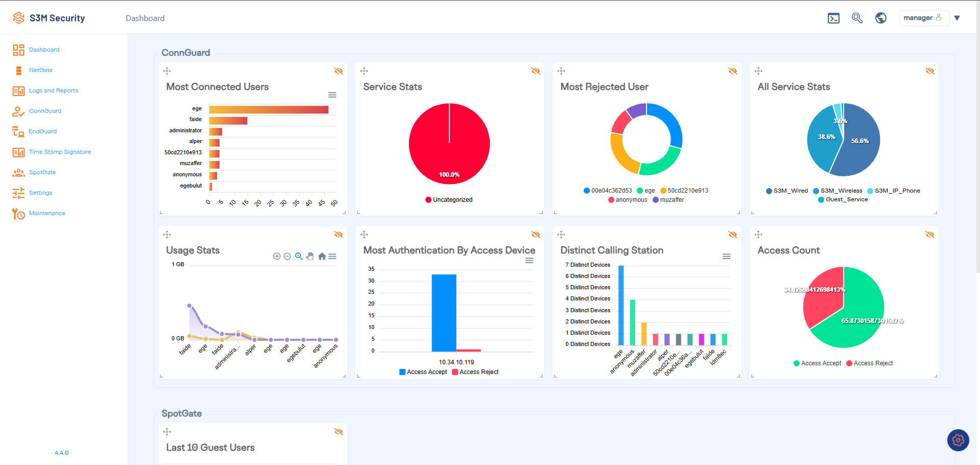The image size is (980, 465).
Task: Open the orange settings gear floating button
Action: [958, 440]
